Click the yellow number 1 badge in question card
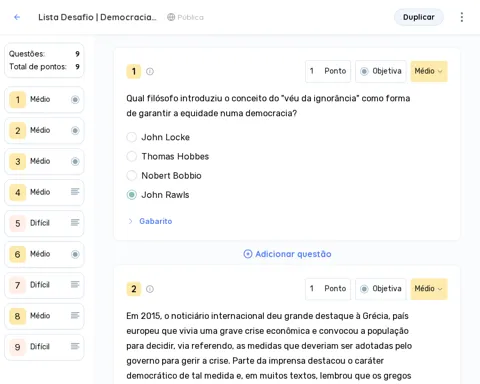This screenshot has width=480, height=384. 134,71
